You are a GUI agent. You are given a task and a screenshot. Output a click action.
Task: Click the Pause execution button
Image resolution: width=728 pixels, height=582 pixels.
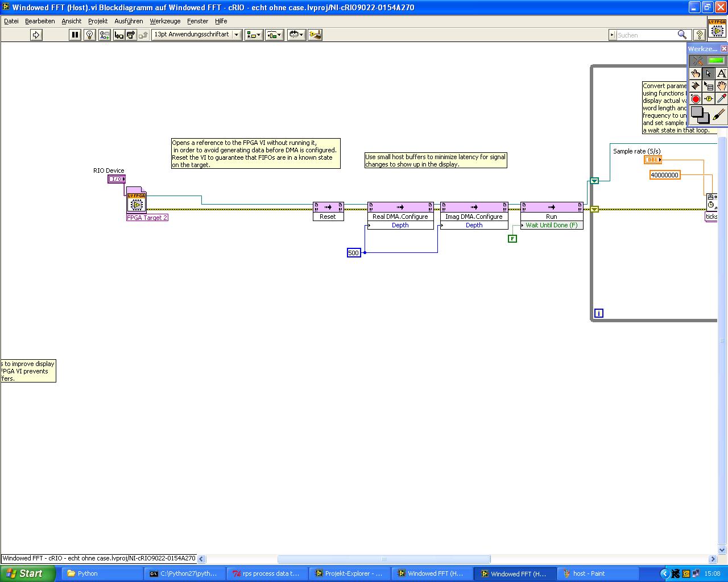click(x=75, y=35)
